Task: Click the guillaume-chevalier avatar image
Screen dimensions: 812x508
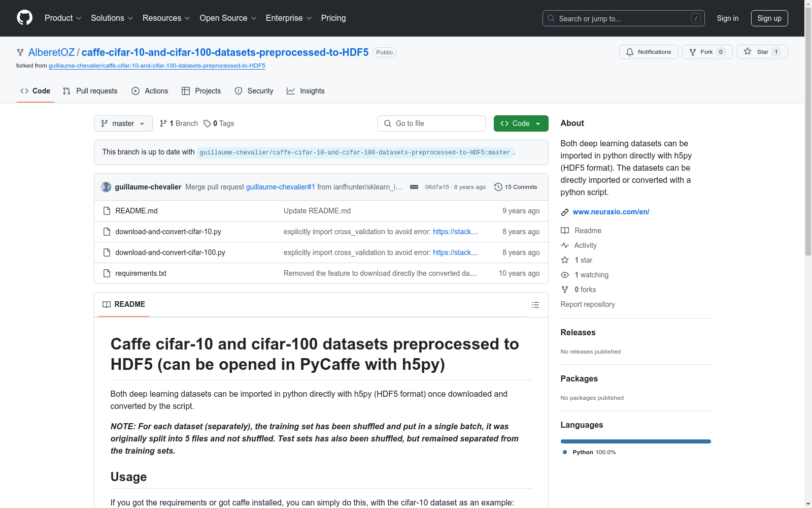Action: click(x=106, y=187)
